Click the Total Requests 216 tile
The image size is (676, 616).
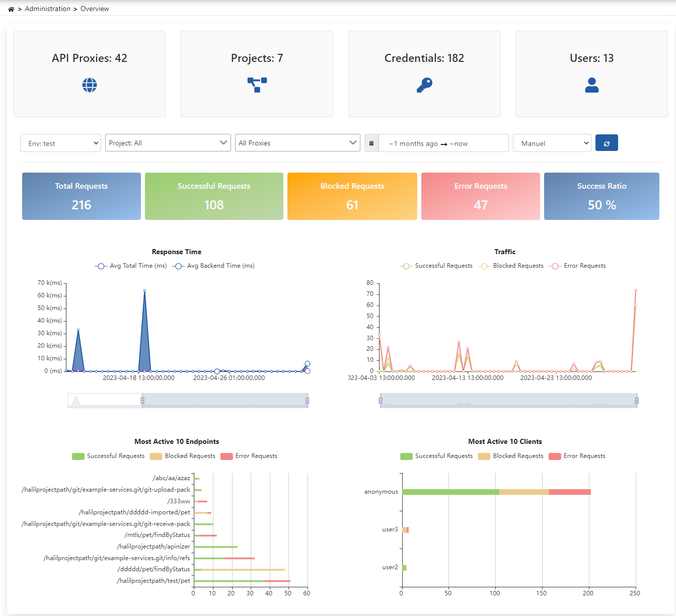click(82, 196)
